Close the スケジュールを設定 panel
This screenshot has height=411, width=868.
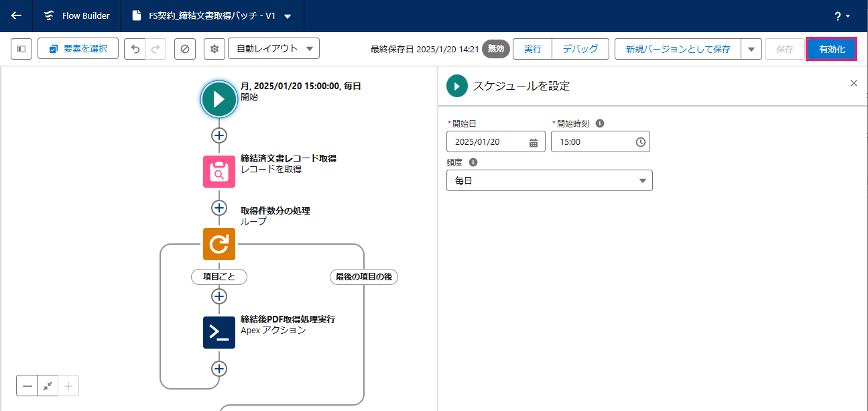pos(853,83)
